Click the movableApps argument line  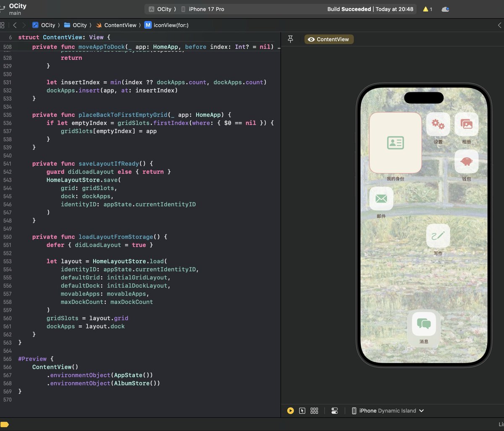pyautogui.click(x=105, y=294)
